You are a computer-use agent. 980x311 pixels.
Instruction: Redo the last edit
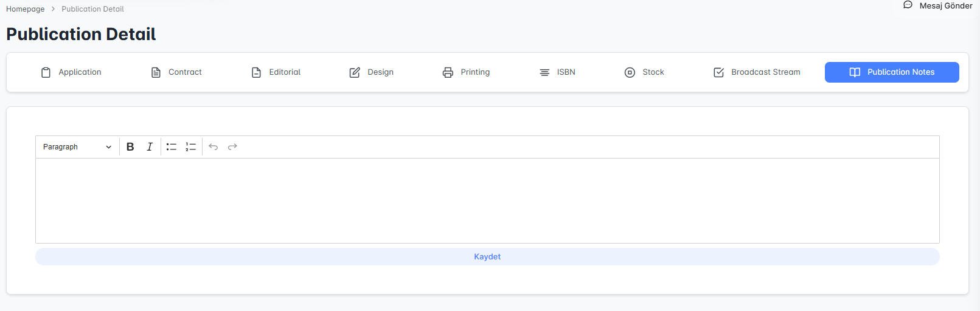(232, 147)
